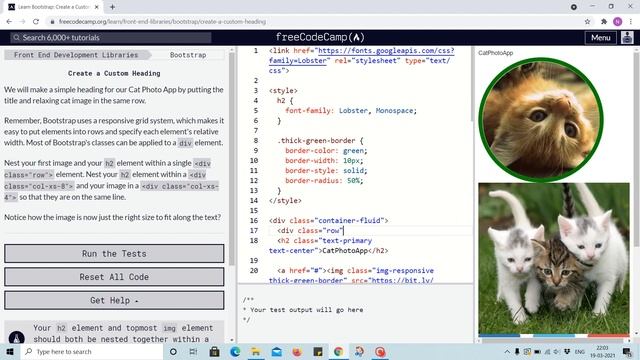Open the Mail app from the taskbar
Image resolution: width=640 pixels, height=360 pixels.
[276, 351]
